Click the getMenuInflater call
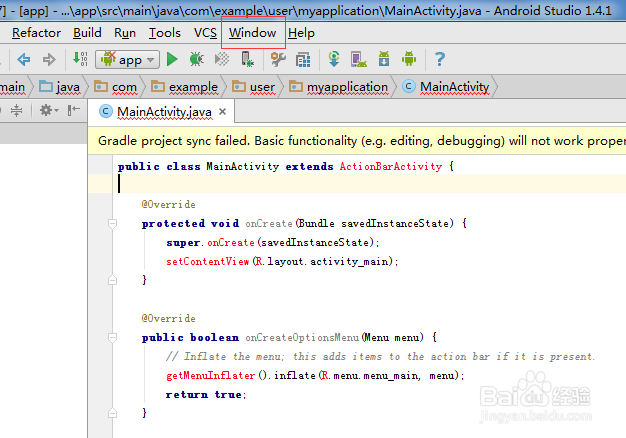Viewport: 626px width, 438px height. (x=210, y=376)
